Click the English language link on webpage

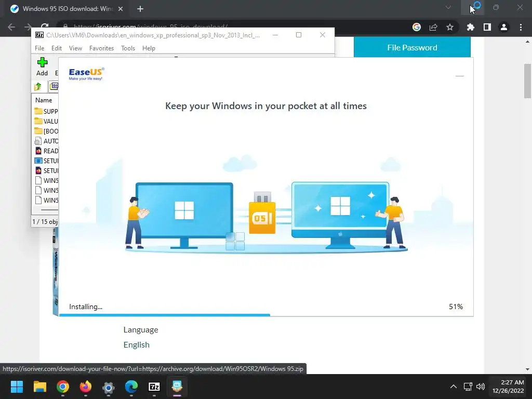(x=137, y=345)
